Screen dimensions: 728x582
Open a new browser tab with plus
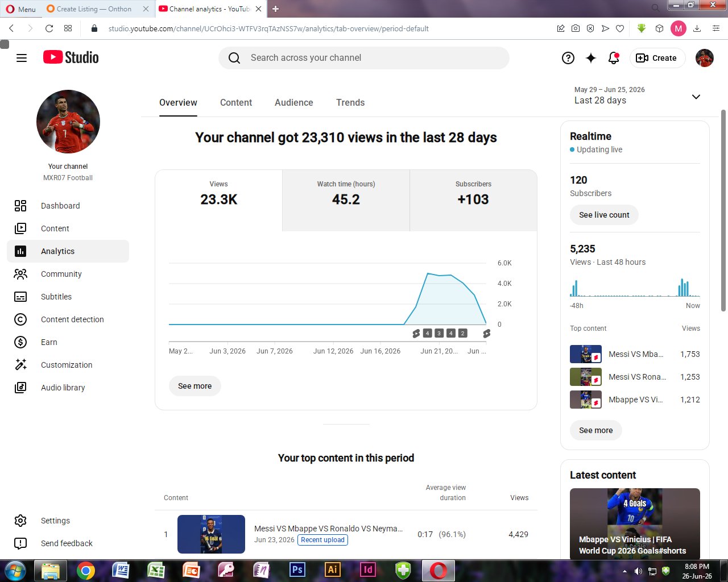coord(275,9)
